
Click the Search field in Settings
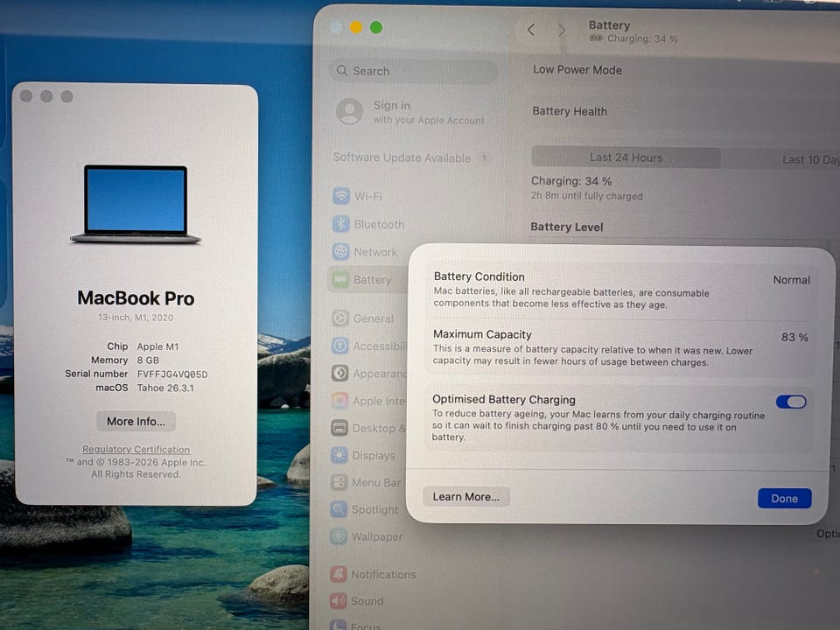point(414,71)
